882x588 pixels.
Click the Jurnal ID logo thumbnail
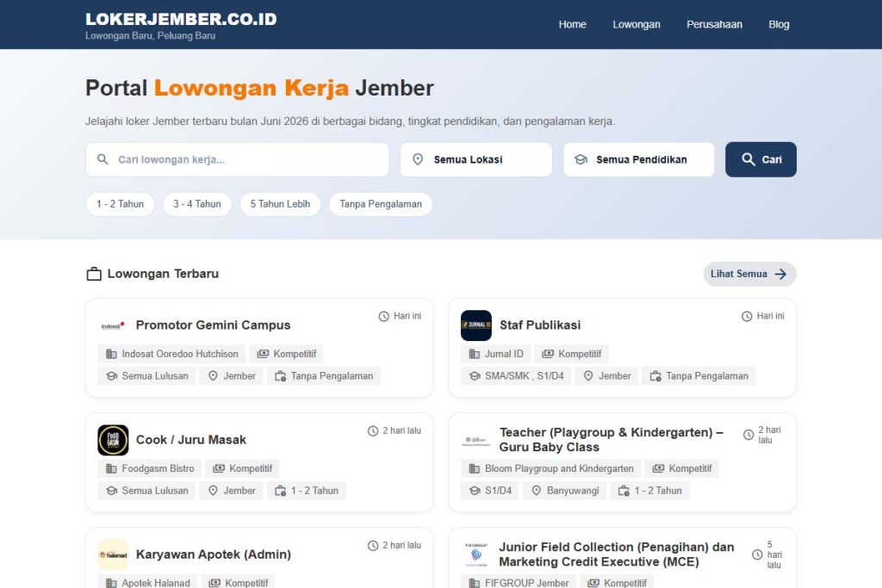[475, 325]
